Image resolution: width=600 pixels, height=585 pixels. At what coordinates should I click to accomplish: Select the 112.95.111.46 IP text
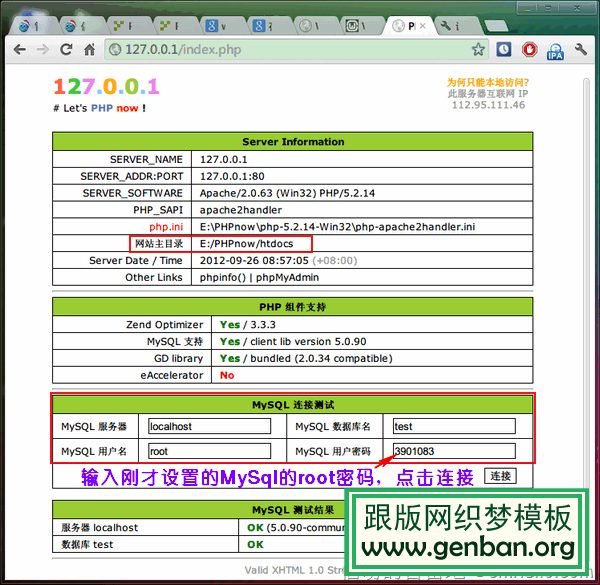point(488,105)
